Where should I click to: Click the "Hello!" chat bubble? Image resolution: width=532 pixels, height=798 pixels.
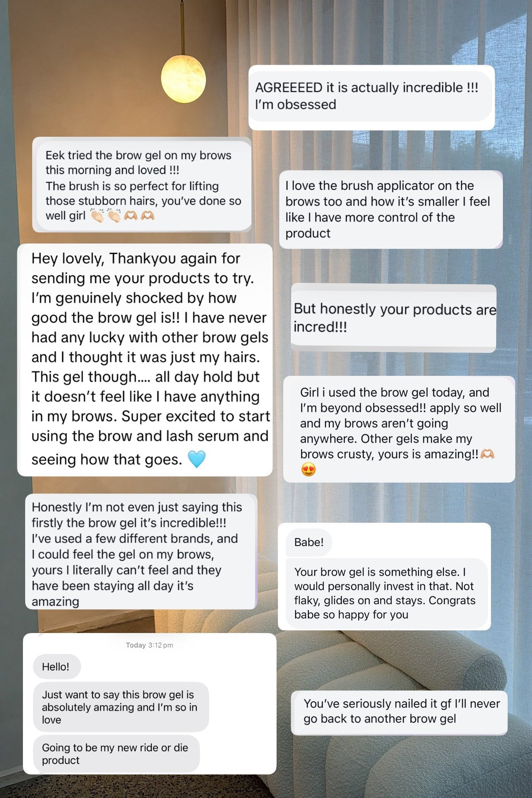click(56, 667)
